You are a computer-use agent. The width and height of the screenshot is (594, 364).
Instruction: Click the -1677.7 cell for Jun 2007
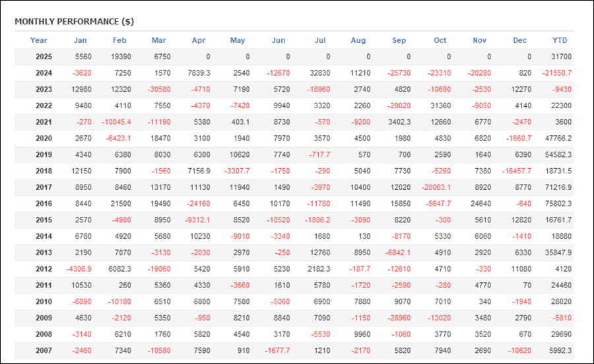click(x=277, y=350)
